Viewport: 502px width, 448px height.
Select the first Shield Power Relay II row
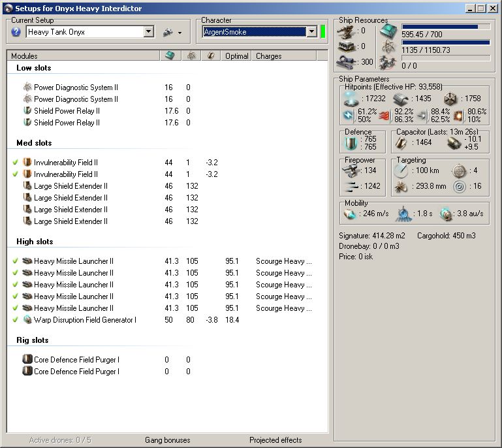click(x=167, y=111)
